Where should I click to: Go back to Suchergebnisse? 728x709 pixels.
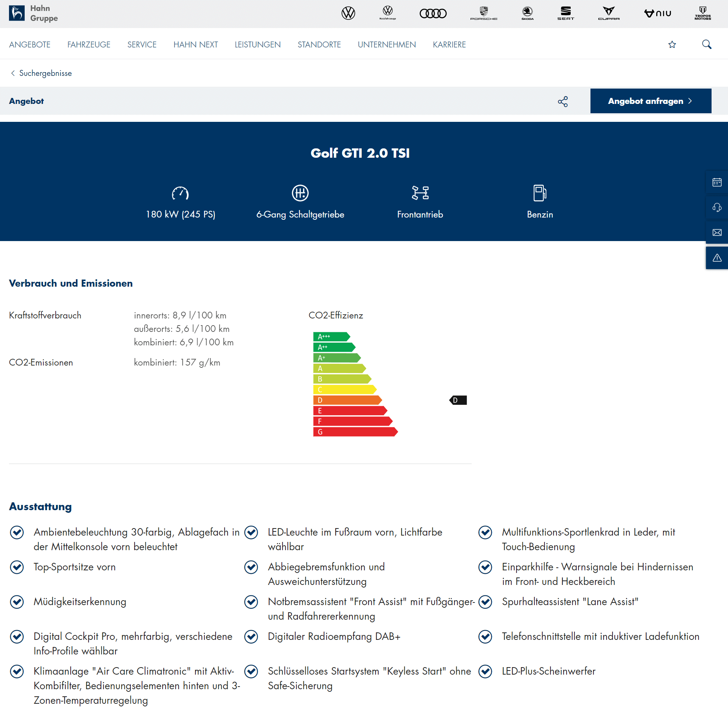click(x=46, y=73)
